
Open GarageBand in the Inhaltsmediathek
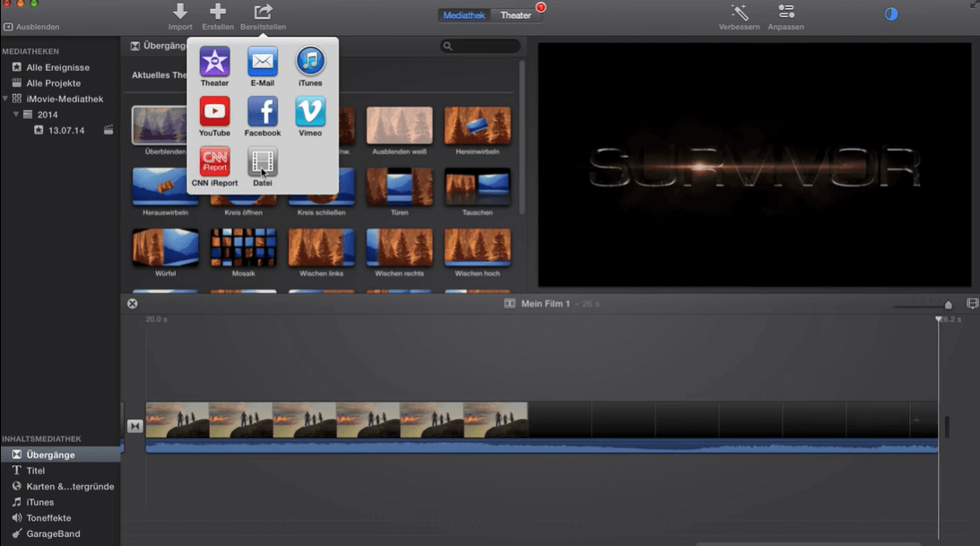53,534
